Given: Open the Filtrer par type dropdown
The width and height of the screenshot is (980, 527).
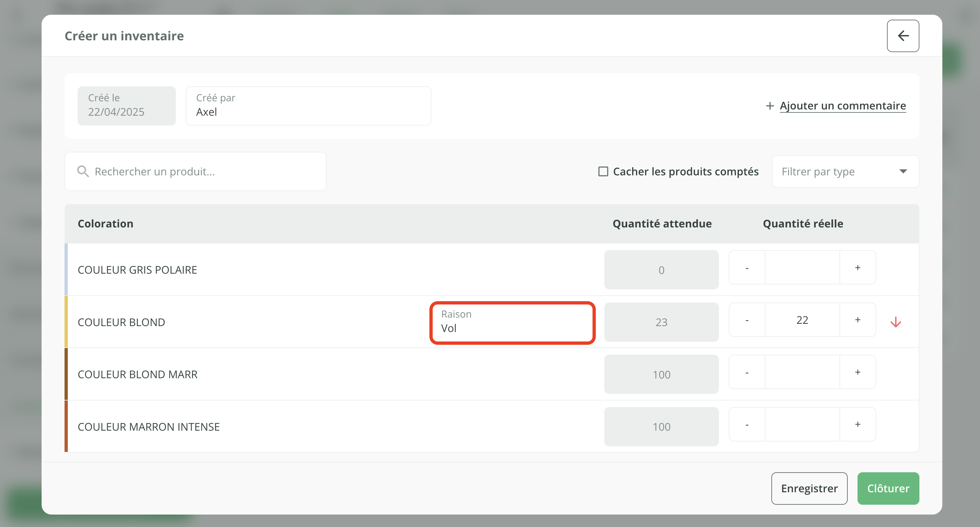Looking at the screenshot, I should (x=845, y=171).
